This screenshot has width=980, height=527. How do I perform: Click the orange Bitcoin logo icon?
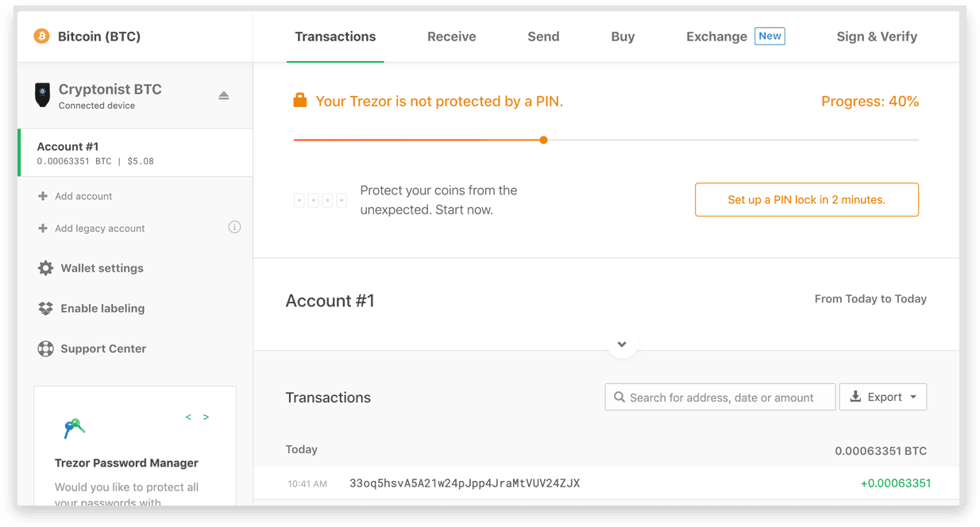[x=41, y=37]
